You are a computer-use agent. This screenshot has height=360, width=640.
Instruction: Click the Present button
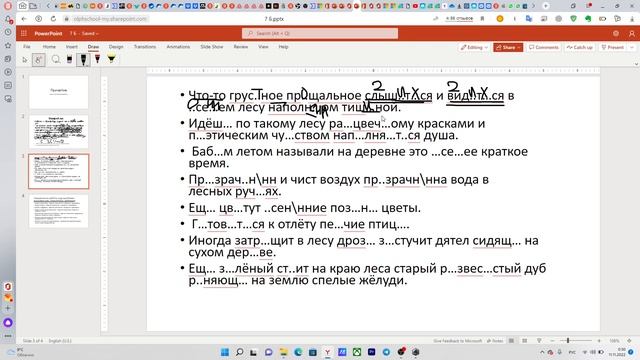click(x=612, y=47)
